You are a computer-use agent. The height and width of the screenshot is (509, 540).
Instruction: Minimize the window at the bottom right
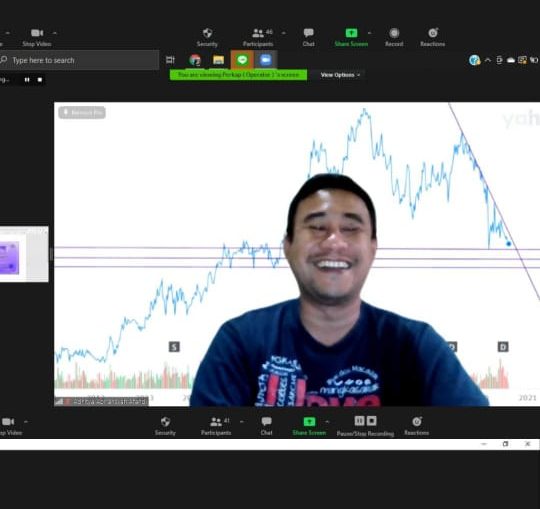point(484,444)
